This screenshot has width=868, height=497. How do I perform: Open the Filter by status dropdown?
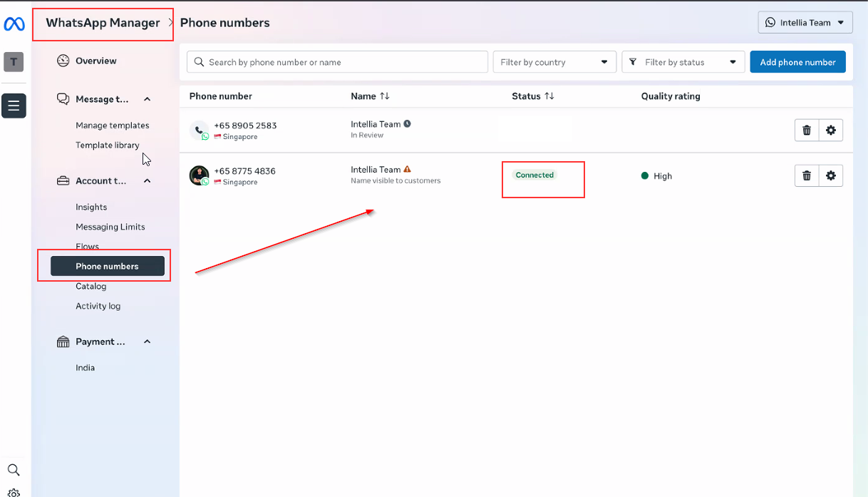click(x=683, y=62)
